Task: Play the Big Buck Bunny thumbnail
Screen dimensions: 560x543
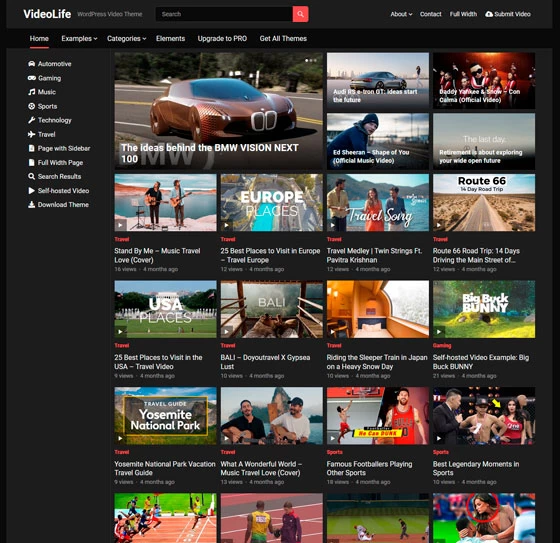Action: point(484,309)
